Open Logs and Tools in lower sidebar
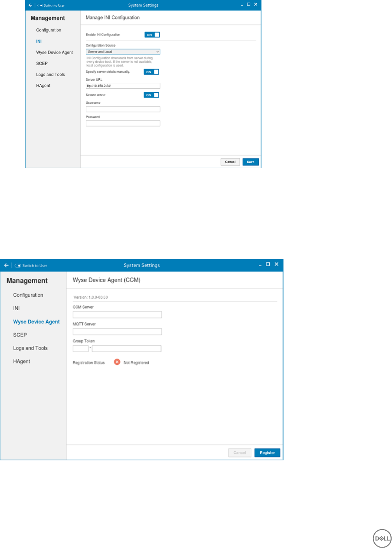The height and width of the screenshot is (548, 392). (30, 348)
